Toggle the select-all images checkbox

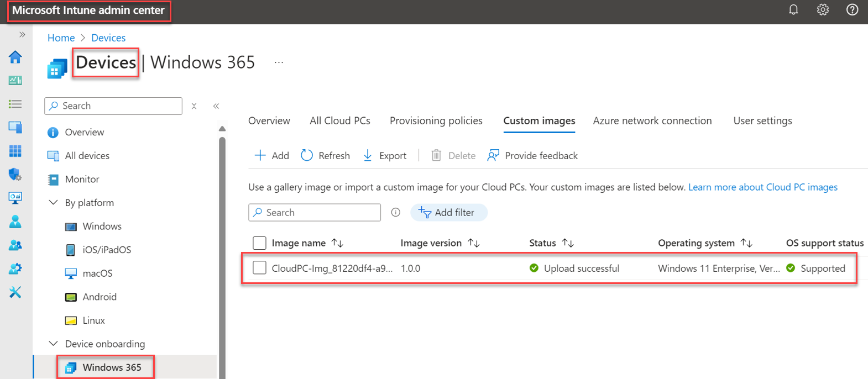pos(259,243)
